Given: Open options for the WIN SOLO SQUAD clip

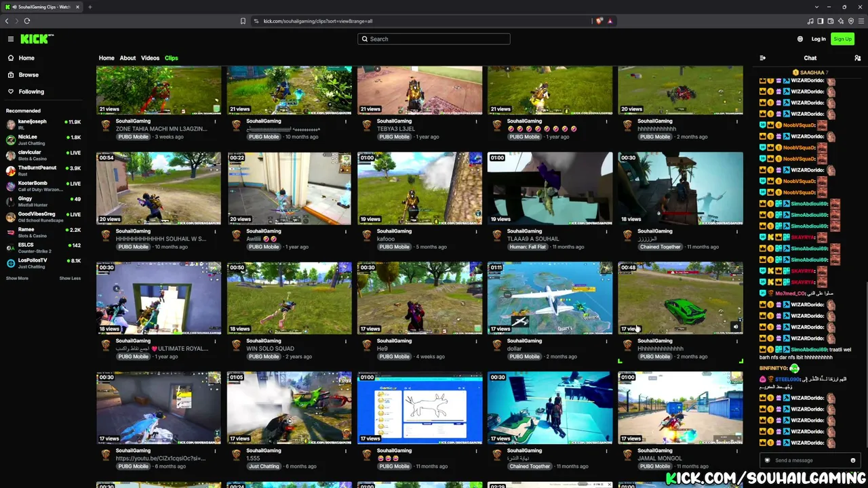Looking at the screenshot, I should pos(346,341).
